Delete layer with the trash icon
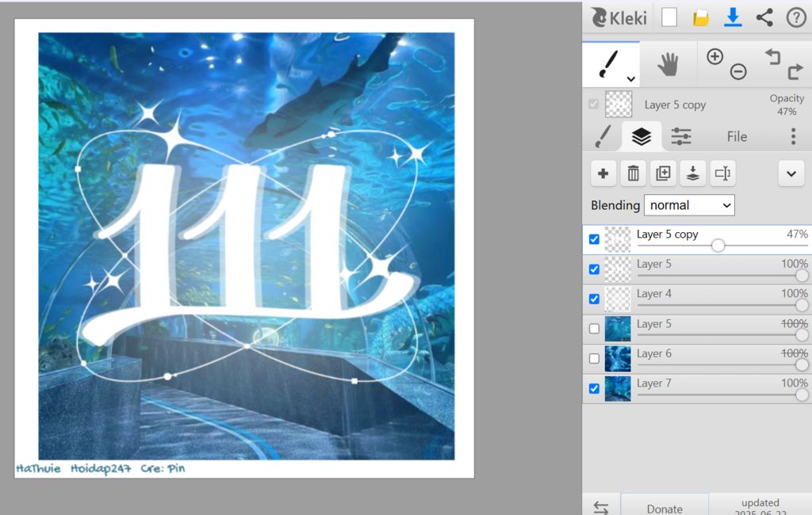The height and width of the screenshot is (515, 812). click(x=633, y=174)
